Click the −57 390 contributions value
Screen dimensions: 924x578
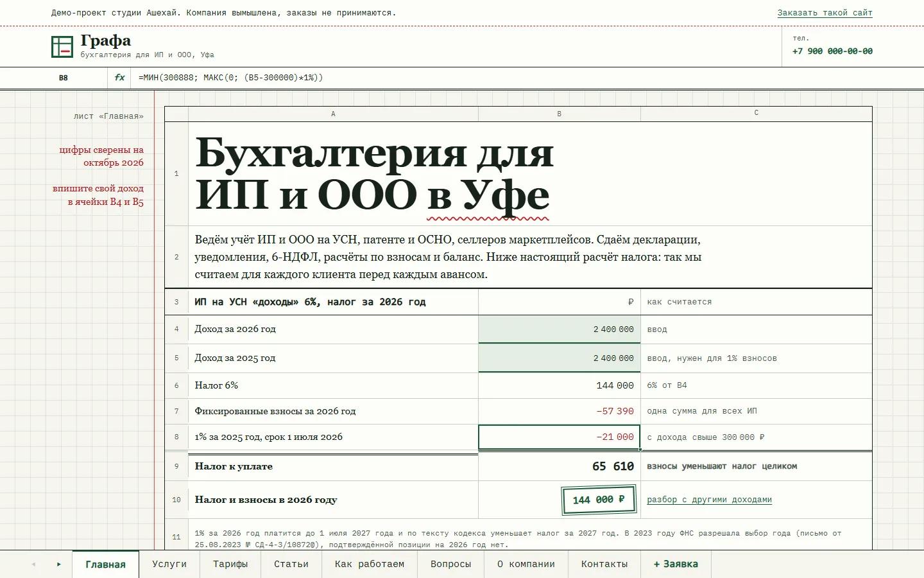pos(615,411)
